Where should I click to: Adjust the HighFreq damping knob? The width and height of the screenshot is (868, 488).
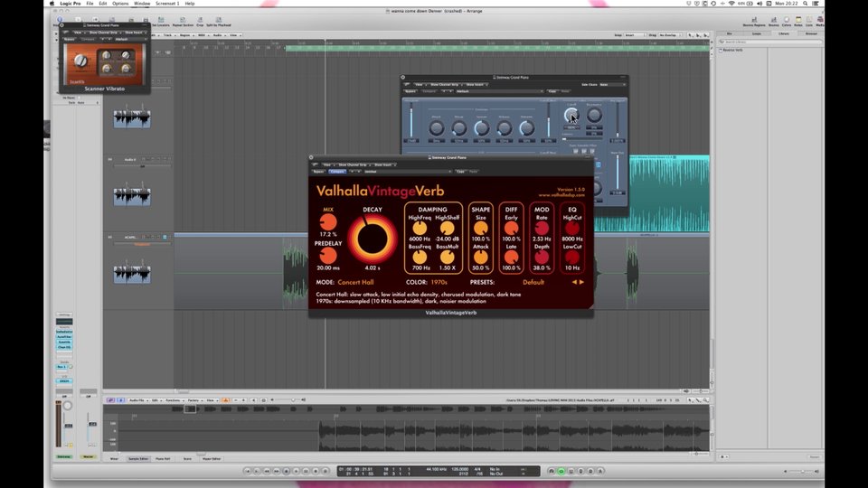click(x=420, y=228)
